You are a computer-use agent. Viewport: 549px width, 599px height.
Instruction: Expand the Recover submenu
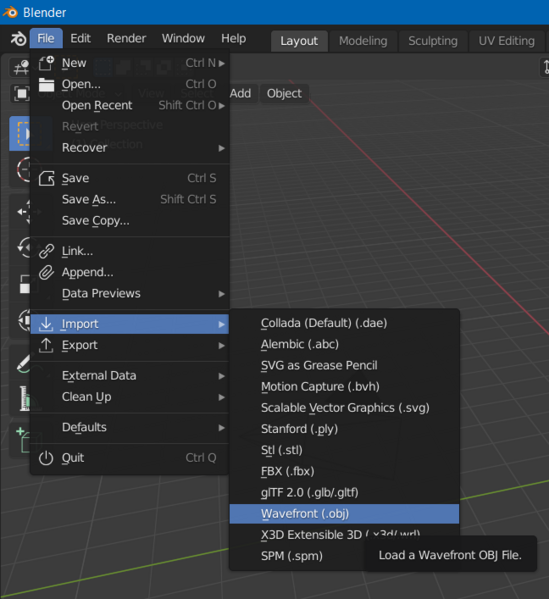pos(130,148)
